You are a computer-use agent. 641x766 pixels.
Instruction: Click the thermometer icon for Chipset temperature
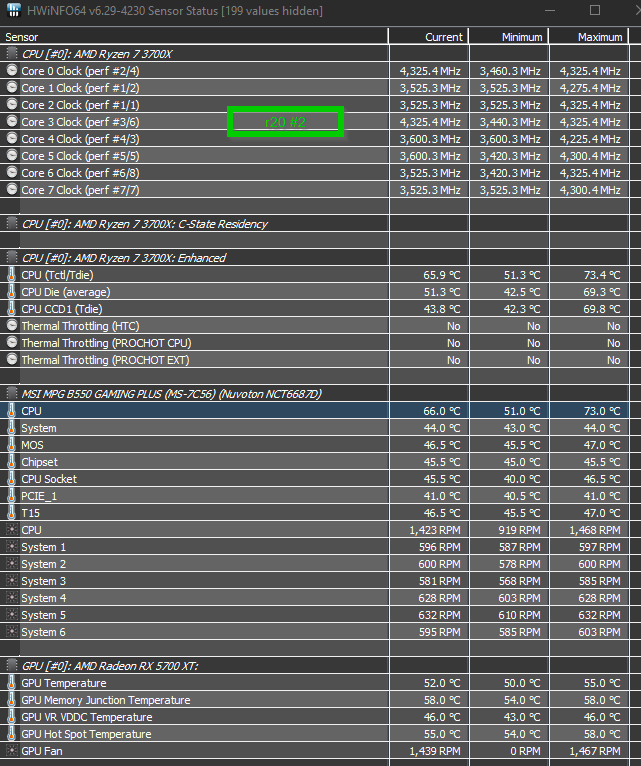pyautogui.click(x=12, y=462)
